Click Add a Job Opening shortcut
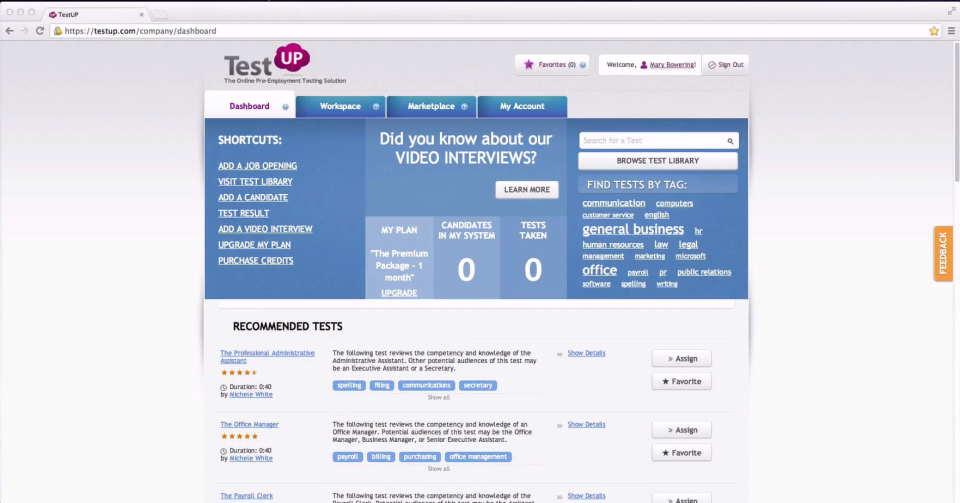 257,166
